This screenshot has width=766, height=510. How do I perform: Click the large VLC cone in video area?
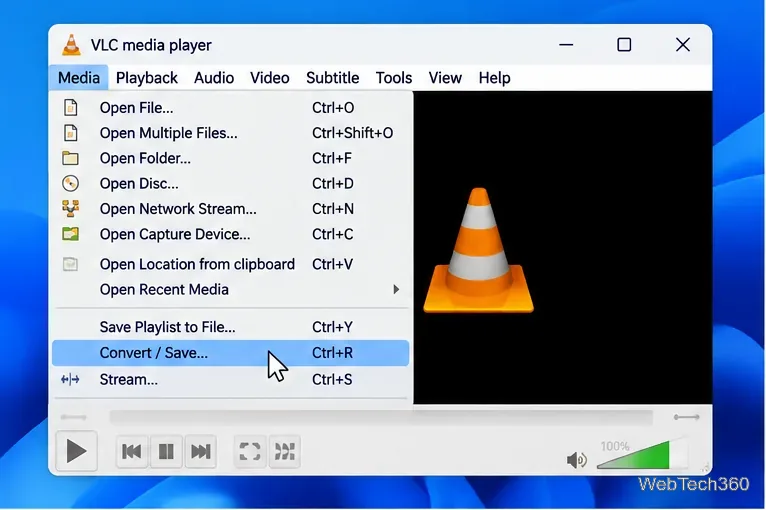pos(479,250)
